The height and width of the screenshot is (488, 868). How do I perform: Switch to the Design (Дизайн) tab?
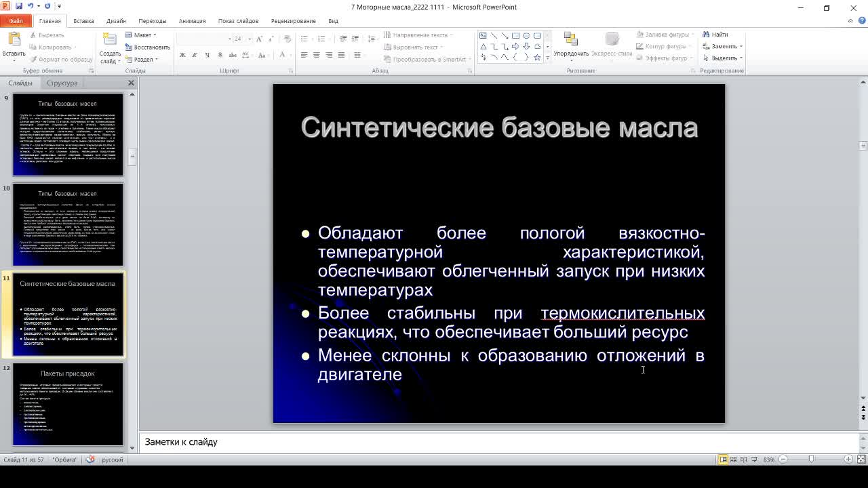coord(116,21)
